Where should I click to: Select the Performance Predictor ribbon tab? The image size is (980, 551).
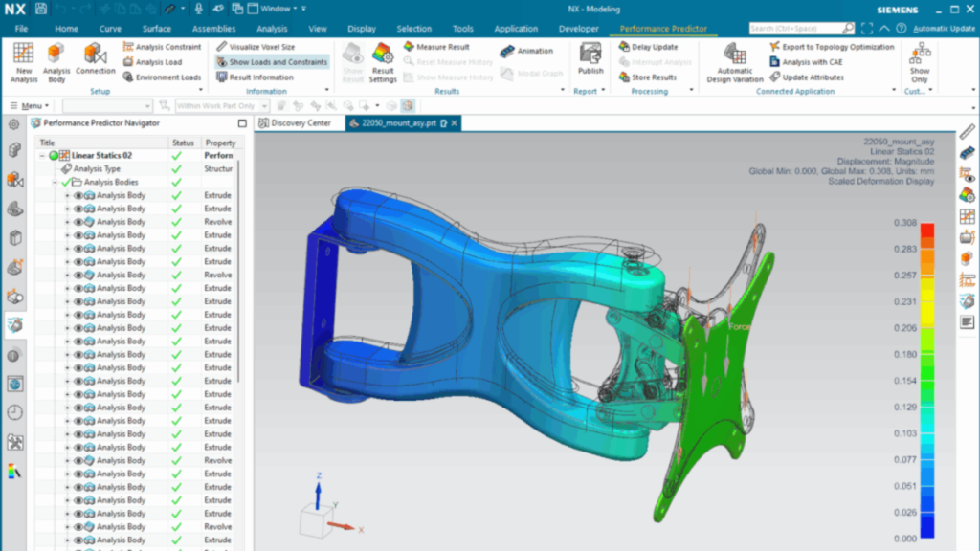(663, 29)
